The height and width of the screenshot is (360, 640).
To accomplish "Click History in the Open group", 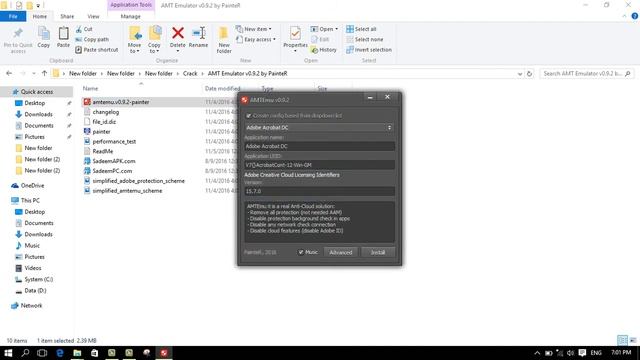I will click(324, 50).
